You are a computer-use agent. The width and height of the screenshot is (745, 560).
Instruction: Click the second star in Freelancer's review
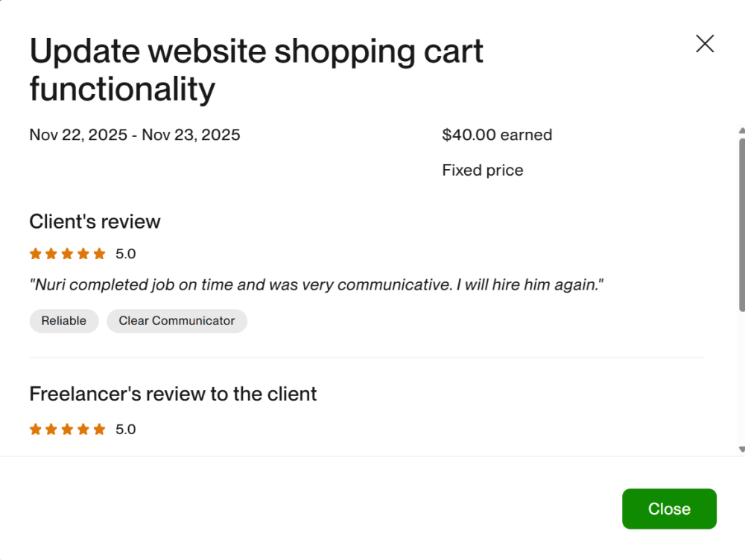point(51,430)
